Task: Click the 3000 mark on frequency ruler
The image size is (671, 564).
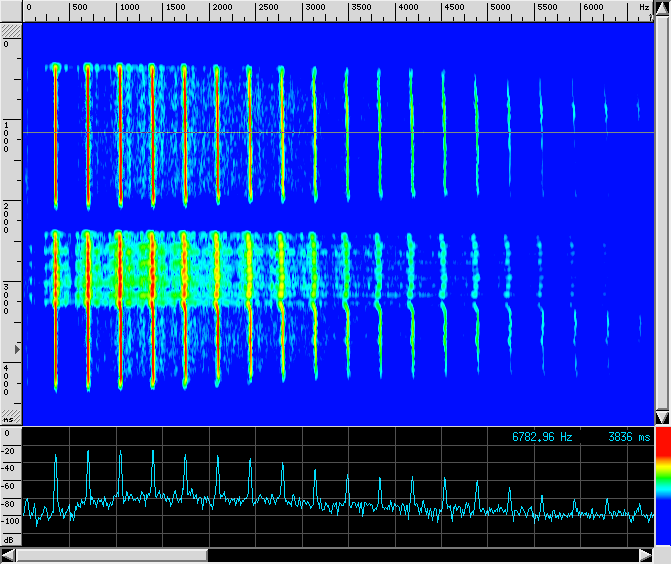Action: [314, 8]
